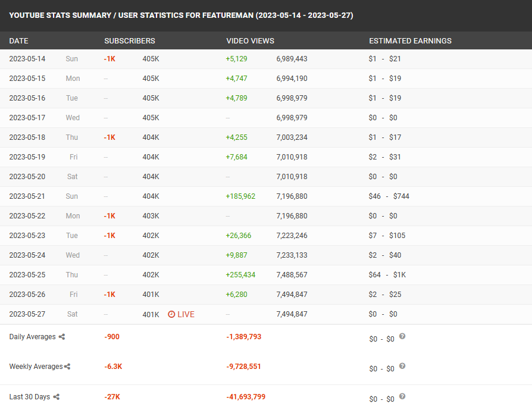Click the share icon beside Weekly Averages
Screen dimensions: 532x413
[67, 367]
